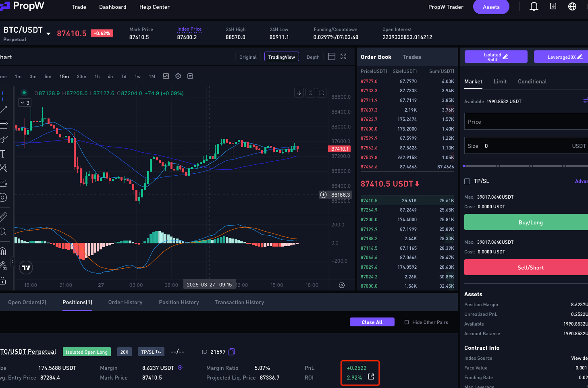Collapse the drawing toolbar arrow
This screenshot has width=588, height=388.
[12, 261]
